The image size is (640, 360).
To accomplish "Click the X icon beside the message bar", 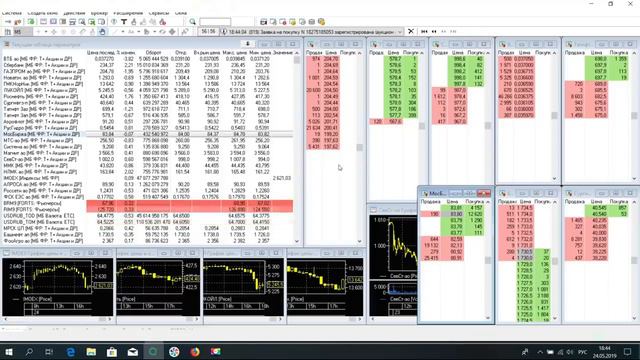I will point(411,31).
